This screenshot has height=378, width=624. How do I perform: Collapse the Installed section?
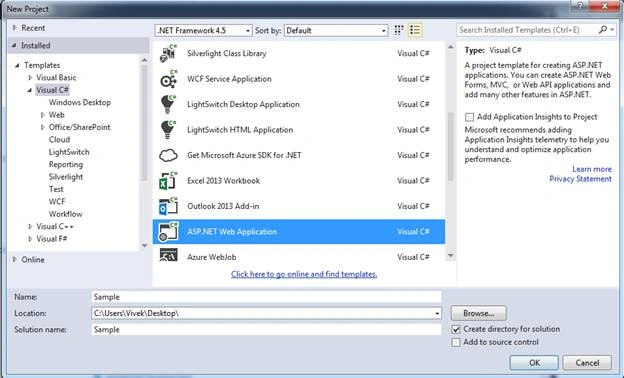14,45
